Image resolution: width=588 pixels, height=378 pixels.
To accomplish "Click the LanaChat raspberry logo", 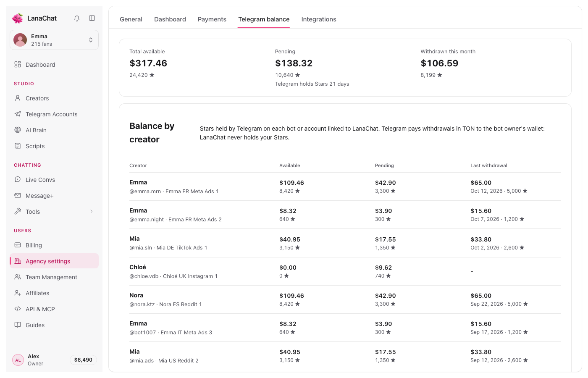I will pos(18,18).
